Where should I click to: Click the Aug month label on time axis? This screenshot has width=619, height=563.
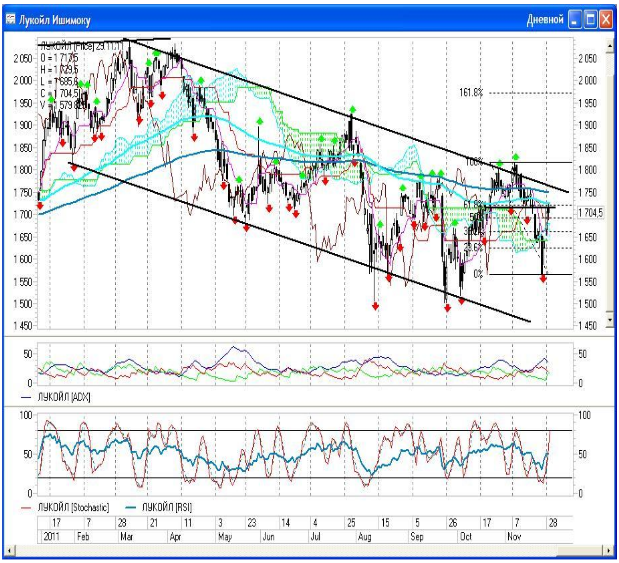click(x=364, y=536)
